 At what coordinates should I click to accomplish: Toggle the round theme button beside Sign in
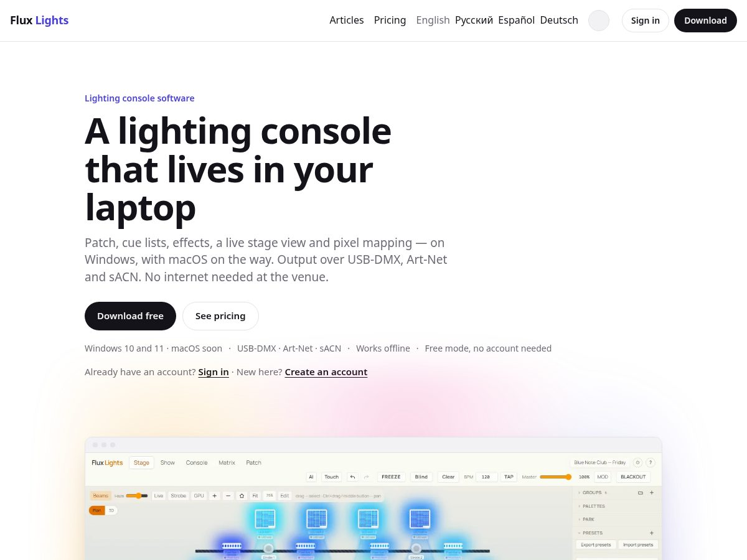coord(599,21)
